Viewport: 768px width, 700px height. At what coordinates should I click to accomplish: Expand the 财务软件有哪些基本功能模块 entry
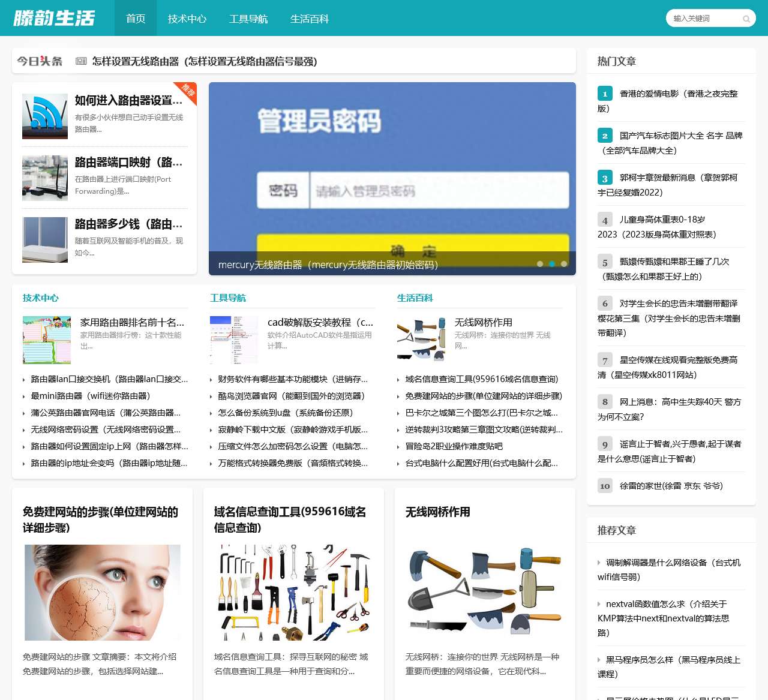292,379
